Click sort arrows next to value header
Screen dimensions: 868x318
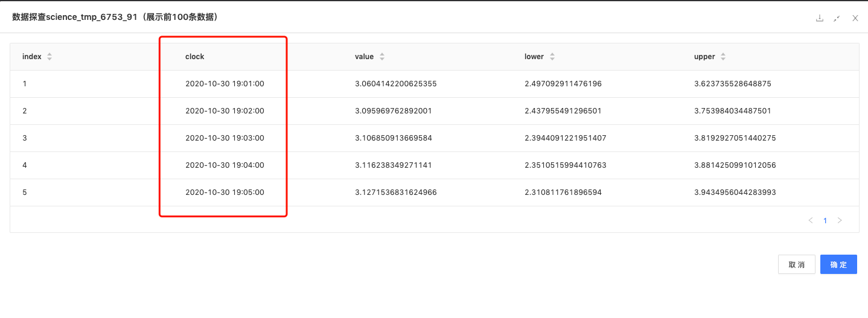382,57
